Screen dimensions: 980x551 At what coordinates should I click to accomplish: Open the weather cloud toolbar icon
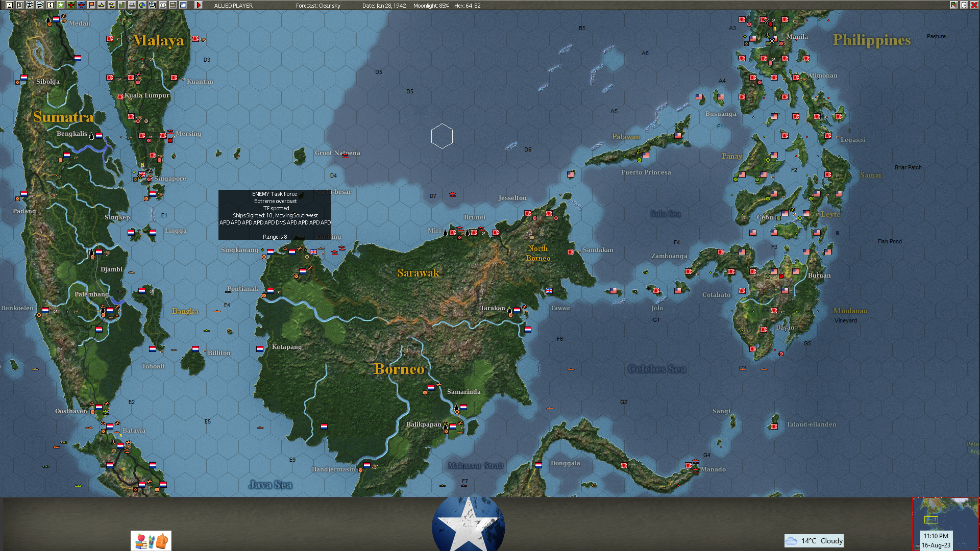pyautogui.click(x=183, y=5)
